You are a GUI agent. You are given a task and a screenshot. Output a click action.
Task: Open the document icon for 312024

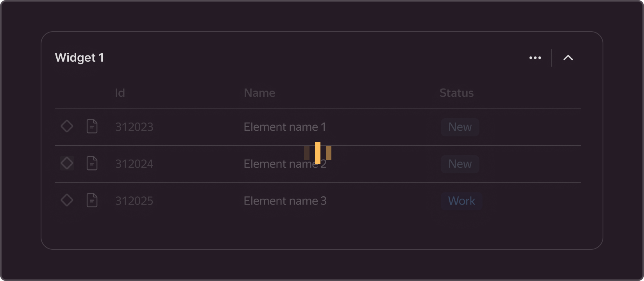pos(92,163)
